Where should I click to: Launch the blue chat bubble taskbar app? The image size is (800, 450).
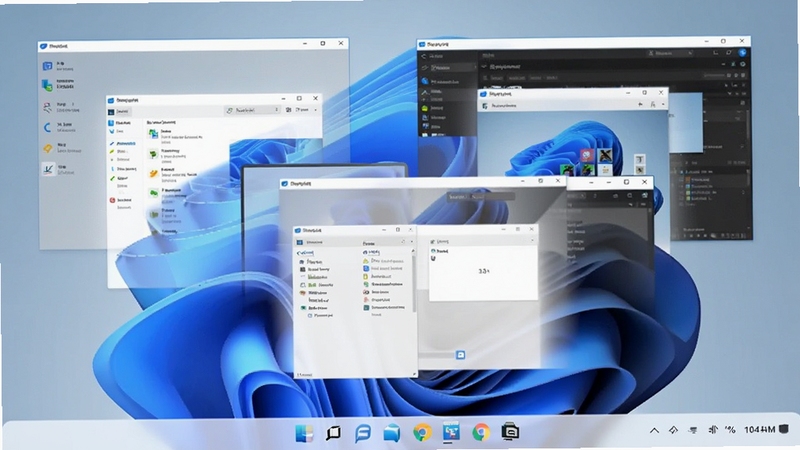pos(363,433)
